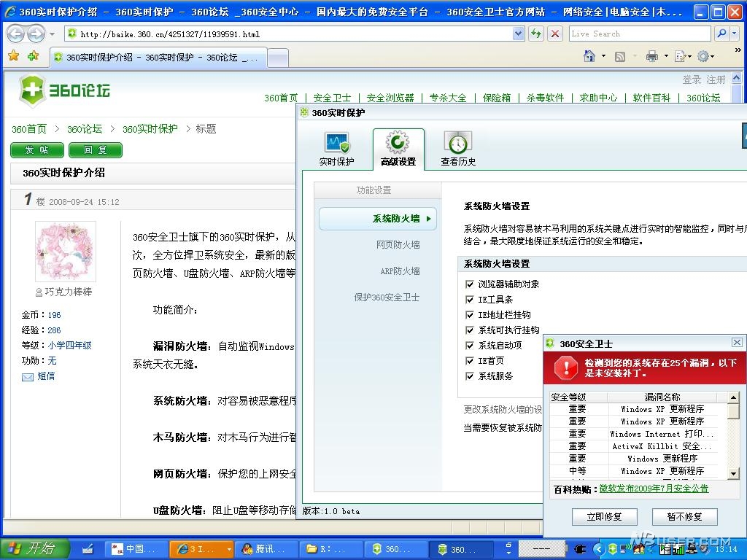Expand hidden tray icons arrow
This screenshot has height=560, width=747.
598,549
